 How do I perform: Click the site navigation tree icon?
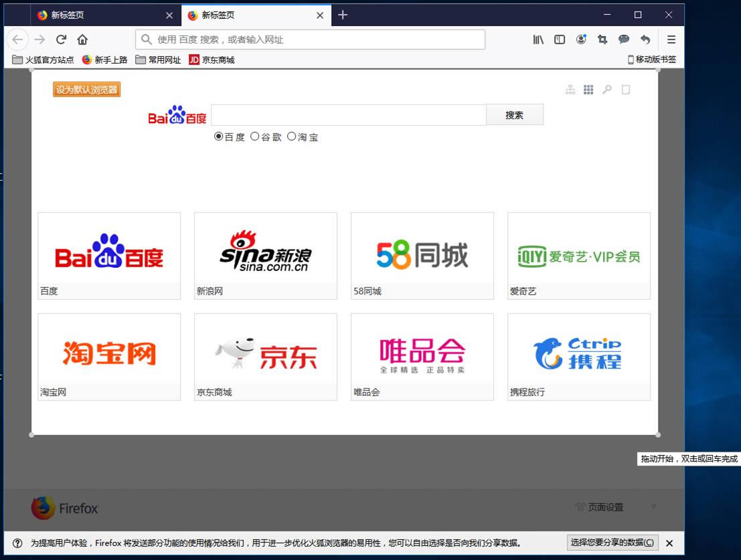[570, 90]
